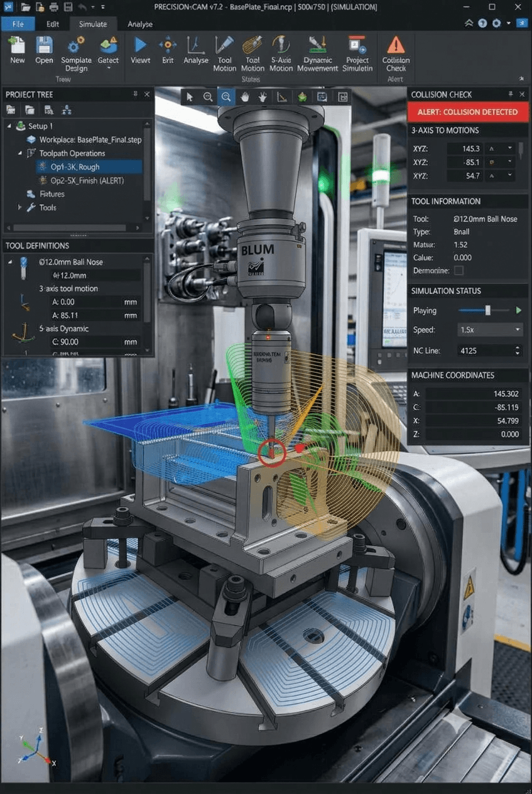This screenshot has height=794, width=532.
Task: Click the NC Line stepper arrows
Action: (x=518, y=351)
